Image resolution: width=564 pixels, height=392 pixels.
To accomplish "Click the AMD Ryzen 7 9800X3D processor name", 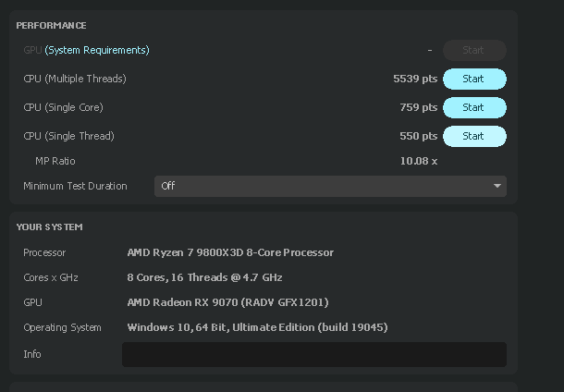I will [230, 252].
